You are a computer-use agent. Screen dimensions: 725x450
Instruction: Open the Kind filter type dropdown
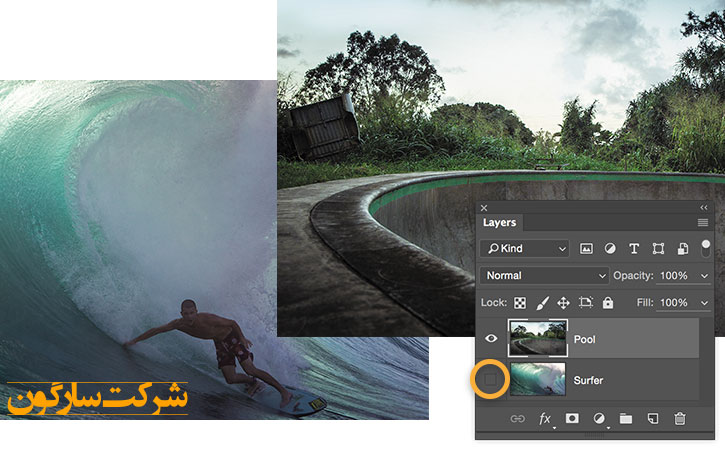point(524,248)
